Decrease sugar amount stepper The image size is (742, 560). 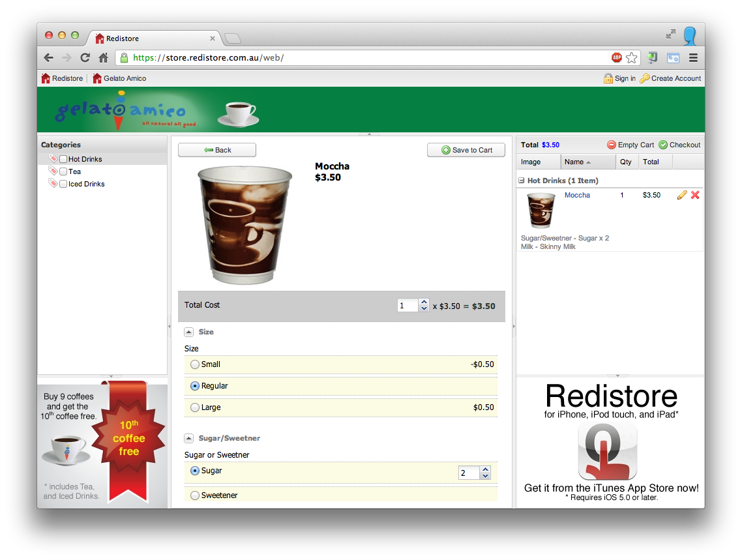(485, 476)
